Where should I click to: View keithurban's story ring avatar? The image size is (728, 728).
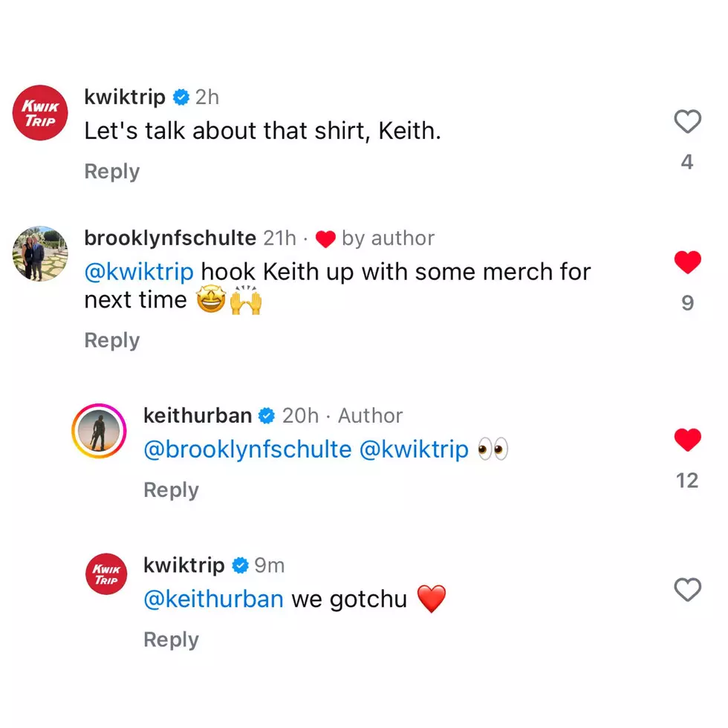coord(99,431)
